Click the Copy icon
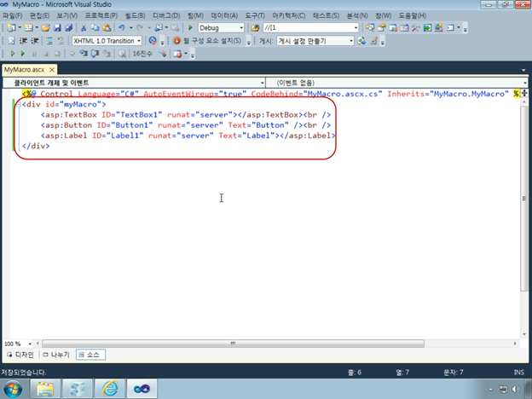Viewport: 532px width, 399px height. point(95,28)
